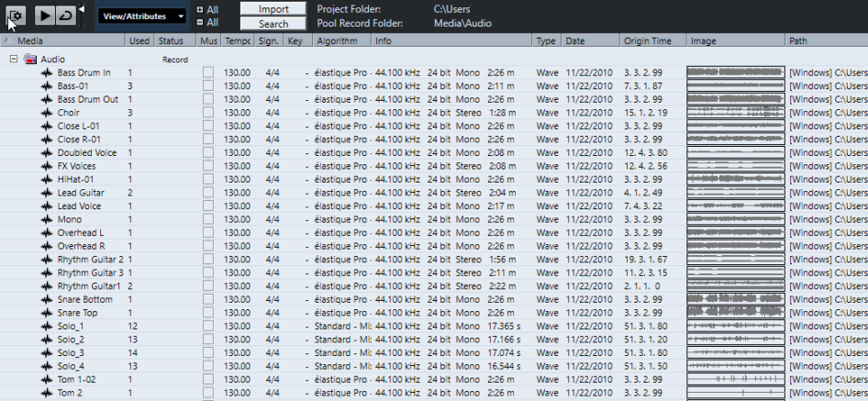Click the Snare Bottom waveform thumbnail
The height and width of the screenshot is (401, 868).
[736, 299]
